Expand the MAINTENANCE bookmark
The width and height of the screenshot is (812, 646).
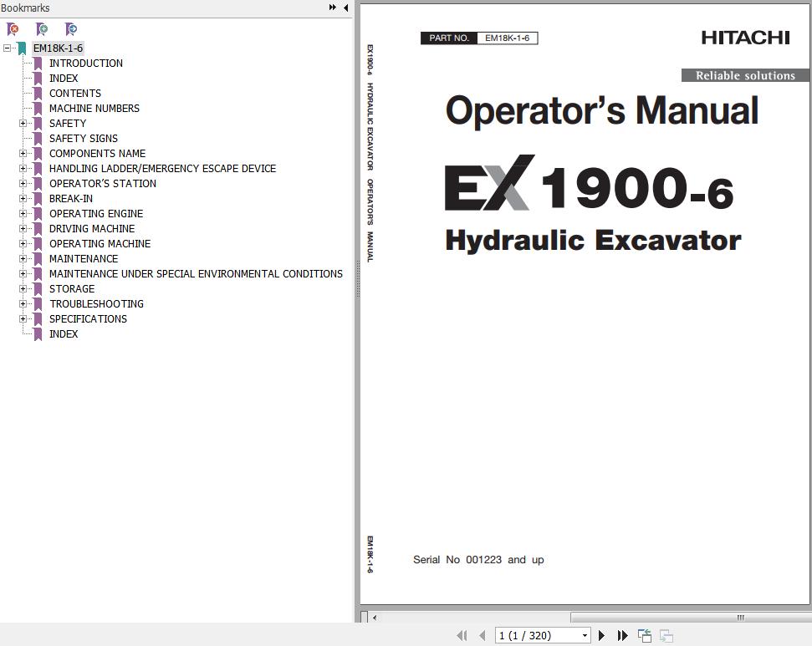tap(23, 258)
